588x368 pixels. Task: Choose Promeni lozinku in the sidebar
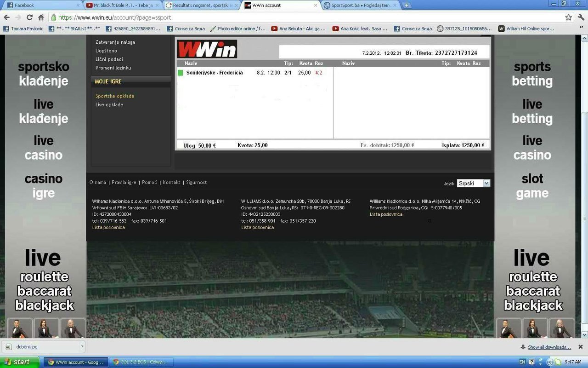pos(113,68)
